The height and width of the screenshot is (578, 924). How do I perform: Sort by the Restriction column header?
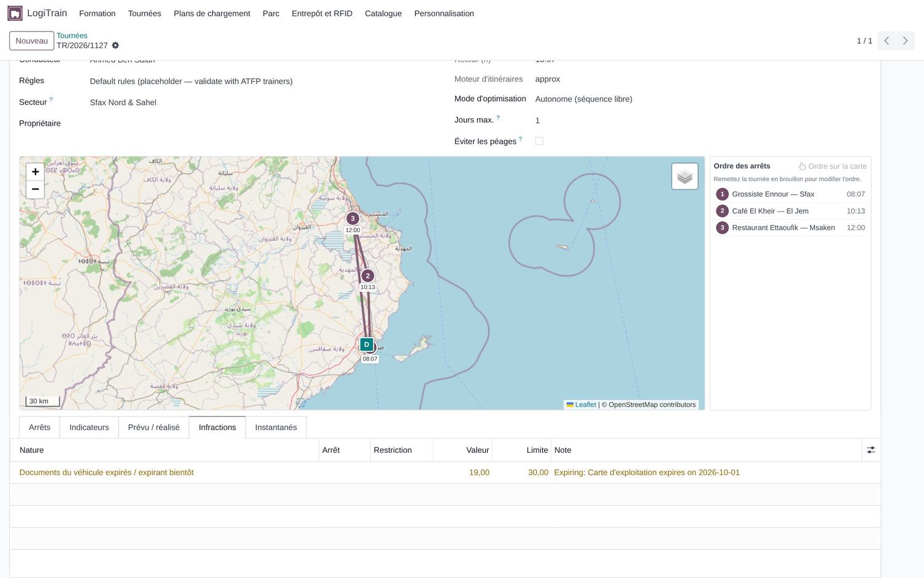coord(402,450)
